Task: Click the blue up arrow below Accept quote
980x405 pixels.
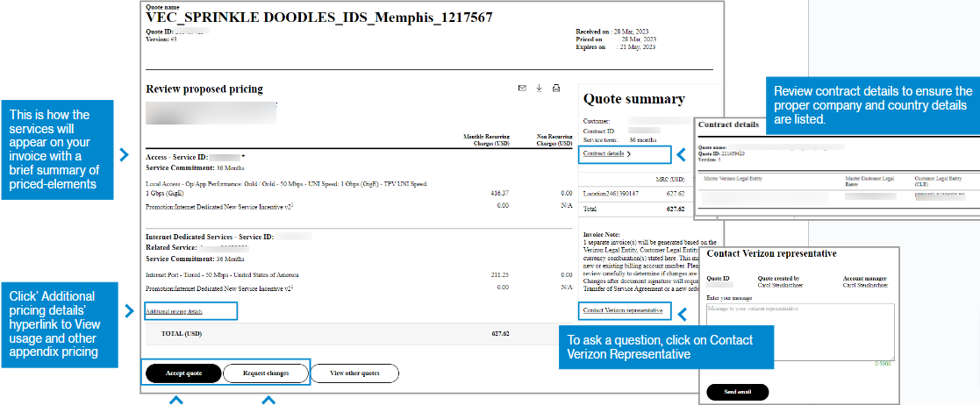Action: click(x=176, y=400)
